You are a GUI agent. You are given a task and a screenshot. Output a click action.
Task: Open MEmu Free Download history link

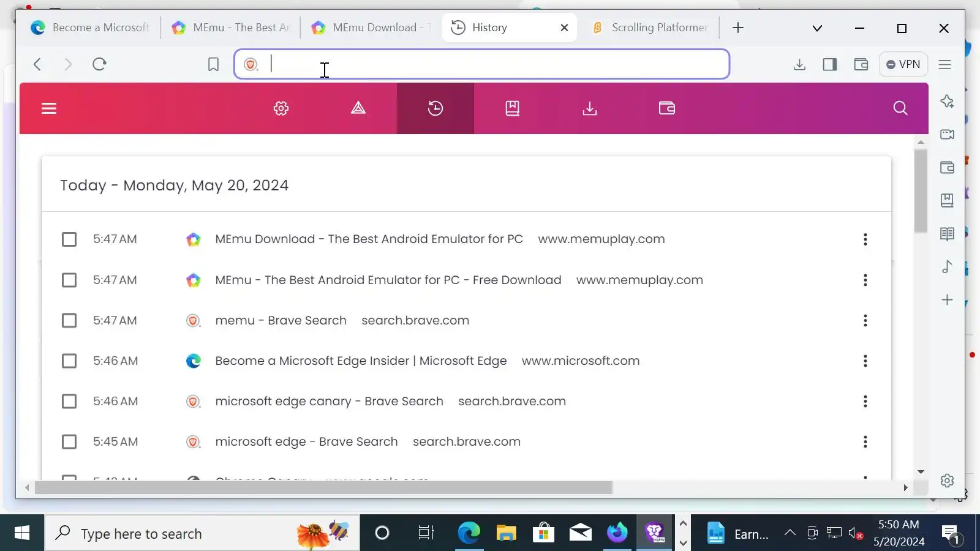click(388, 280)
